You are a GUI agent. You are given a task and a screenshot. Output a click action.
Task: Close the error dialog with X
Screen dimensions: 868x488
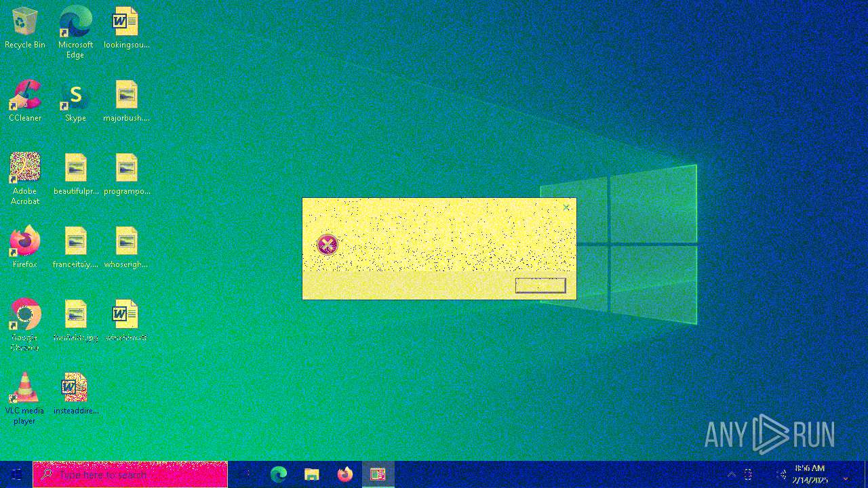pos(566,207)
